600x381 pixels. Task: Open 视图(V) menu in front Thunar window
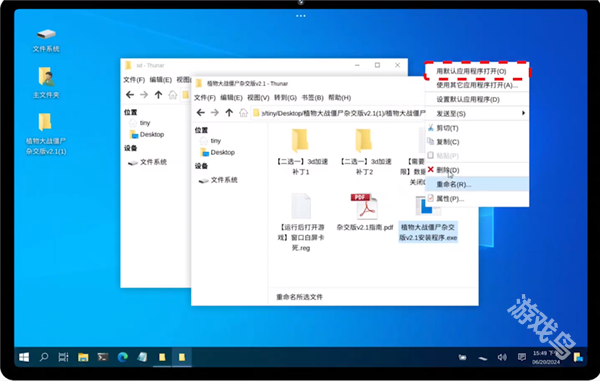point(258,98)
